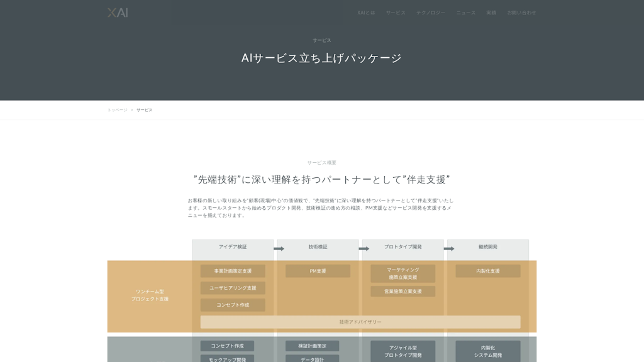
Task: Click arrow between プロトタイプ開発 and 継続開発
Action: click(x=450, y=249)
